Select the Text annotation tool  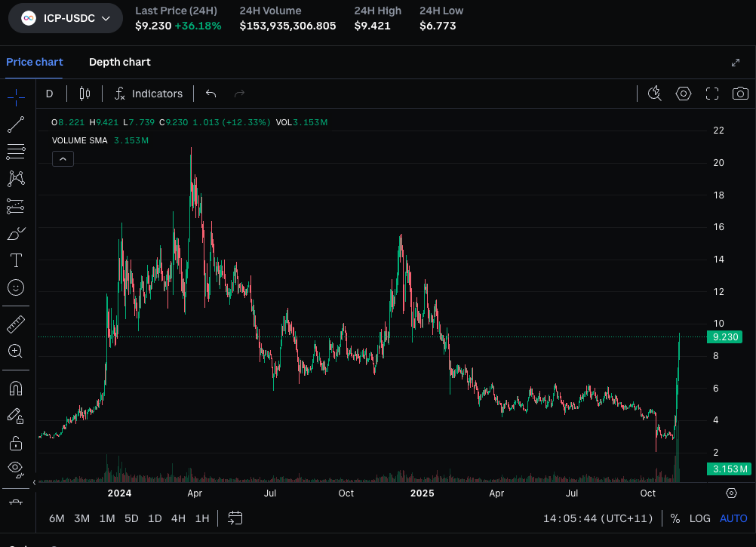[16, 261]
